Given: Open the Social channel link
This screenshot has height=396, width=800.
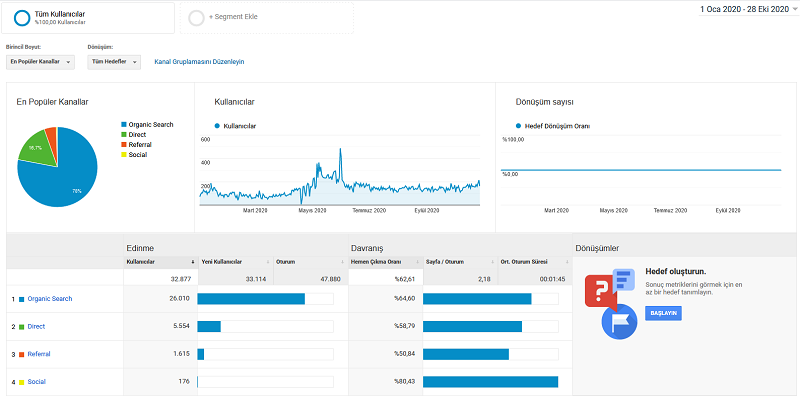Looking at the screenshot, I should click(37, 381).
